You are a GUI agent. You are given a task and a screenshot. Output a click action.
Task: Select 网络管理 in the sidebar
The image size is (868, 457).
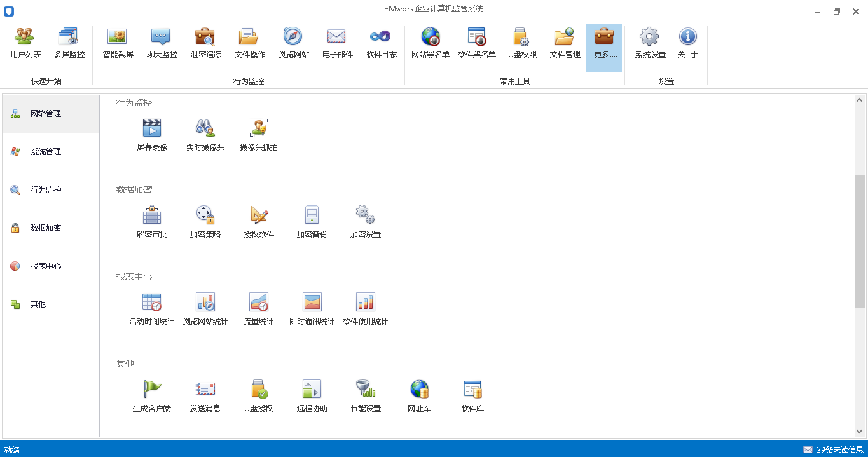[x=51, y=114]
